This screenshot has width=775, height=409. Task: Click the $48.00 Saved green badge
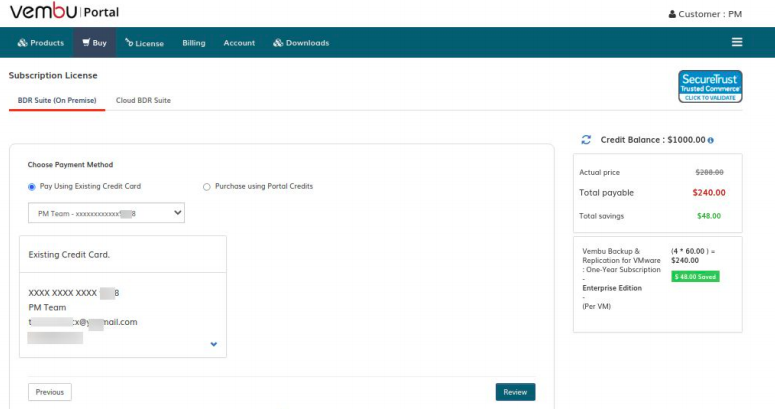click(695, 277)
